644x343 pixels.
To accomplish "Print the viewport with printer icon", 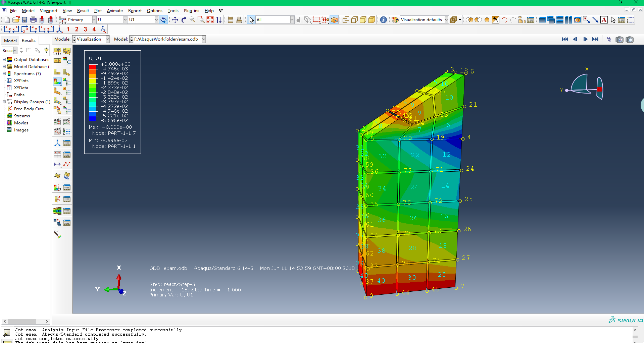I will (x=33, y=20).
